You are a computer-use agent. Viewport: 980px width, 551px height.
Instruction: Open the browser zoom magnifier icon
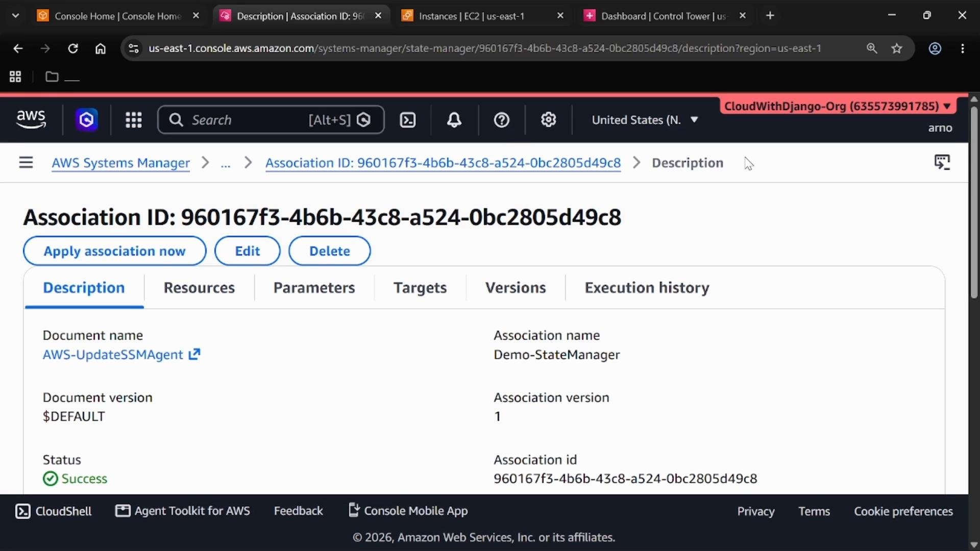click(872, 48)
